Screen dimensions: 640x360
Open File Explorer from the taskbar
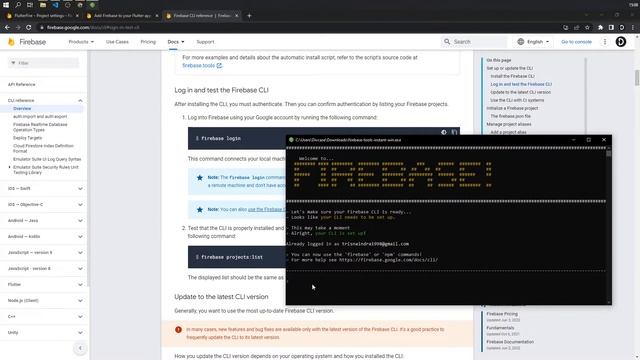pyautogui.click(x=42, y=5)
